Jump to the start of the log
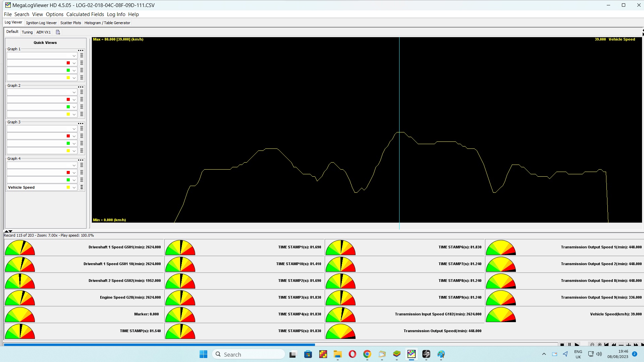The height and width of the screenshot is (362, 644). point(606,345)
